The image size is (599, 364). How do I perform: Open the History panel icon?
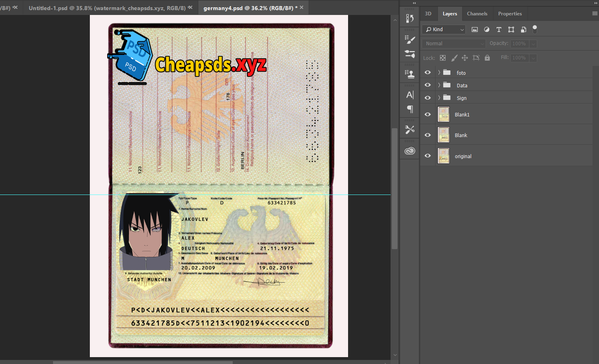[x=410, y=18]
